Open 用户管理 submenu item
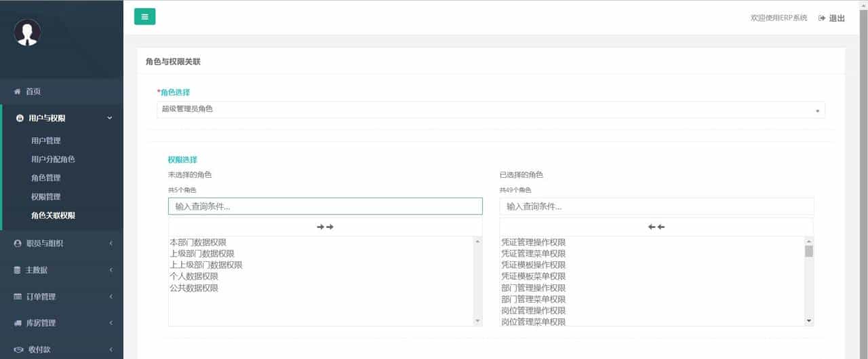868x359 pixels. pos(46,140)
